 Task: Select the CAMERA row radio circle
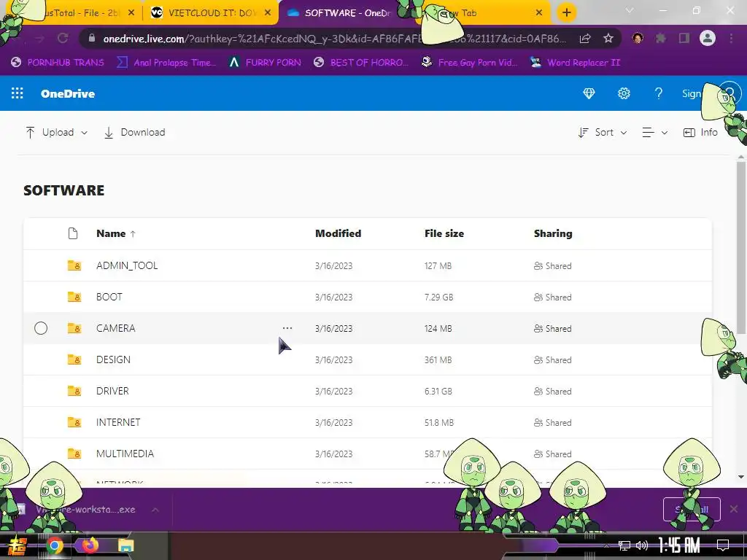click(41, 328)
